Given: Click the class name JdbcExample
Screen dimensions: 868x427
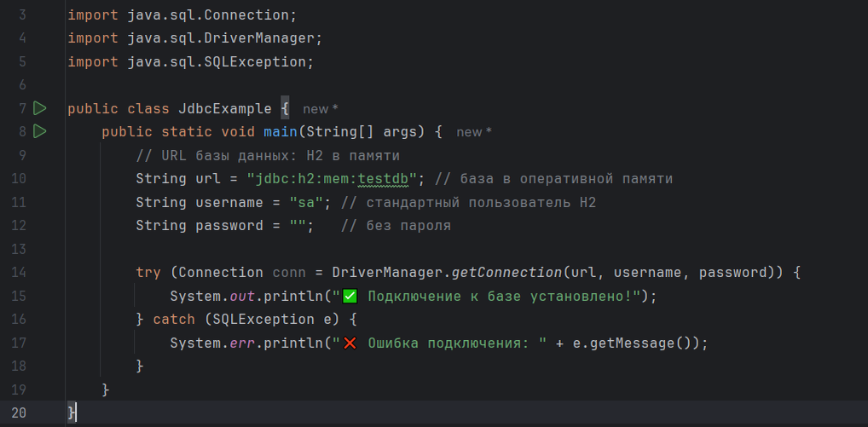Looking at the screenshot, I should coord(225,108).
